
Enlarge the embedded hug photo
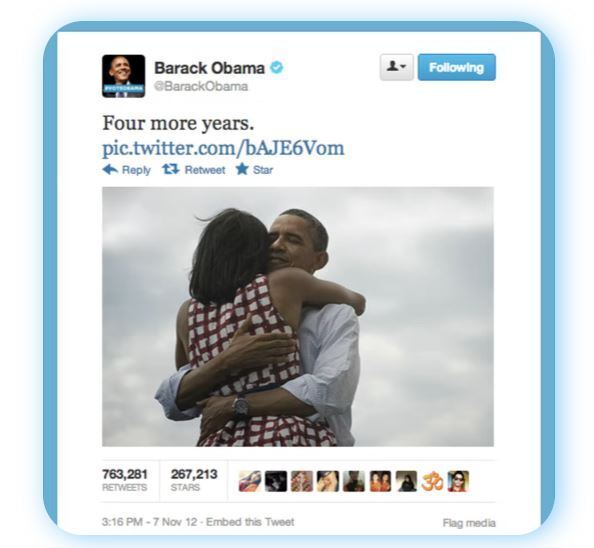click(x=298, y=317)
